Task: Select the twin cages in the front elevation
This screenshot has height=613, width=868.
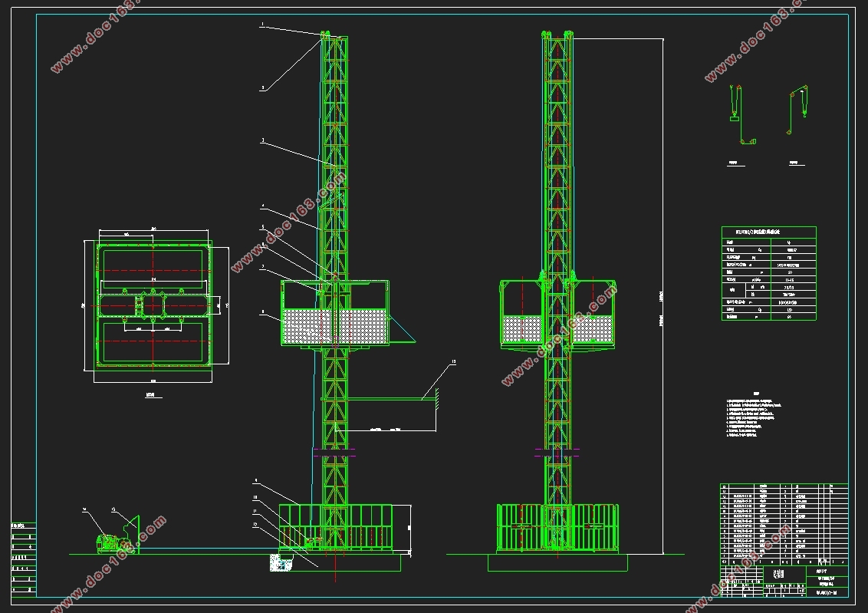Action: pos(558,314)
